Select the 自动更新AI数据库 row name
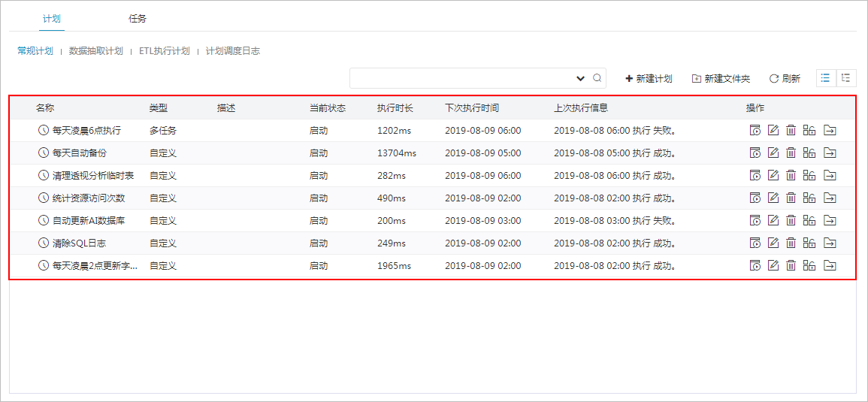The height and width of the screenshot is (402, 868). coord(89,220)
